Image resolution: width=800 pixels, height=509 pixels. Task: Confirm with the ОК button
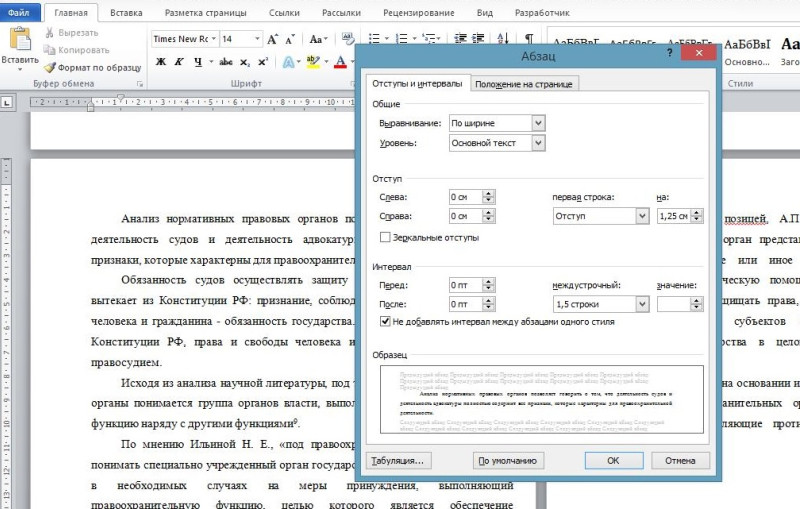[x=613, y=461]
